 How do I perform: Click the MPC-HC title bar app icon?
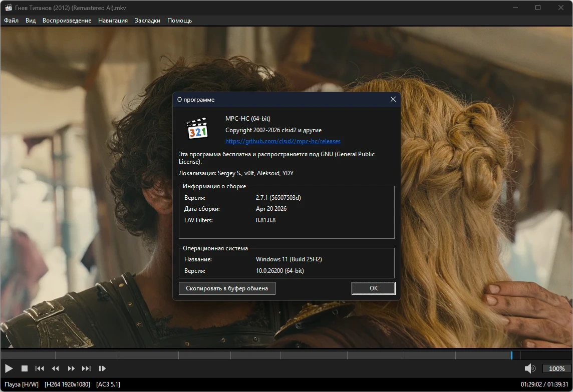point(9,8)
